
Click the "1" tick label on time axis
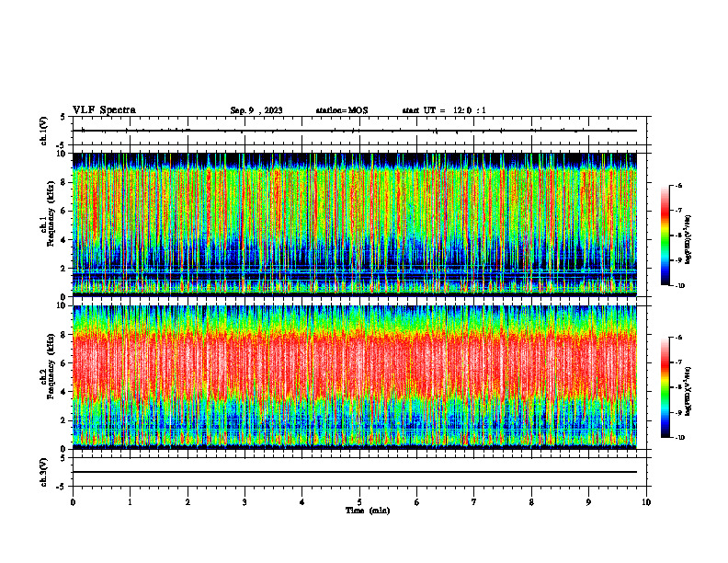130,502
